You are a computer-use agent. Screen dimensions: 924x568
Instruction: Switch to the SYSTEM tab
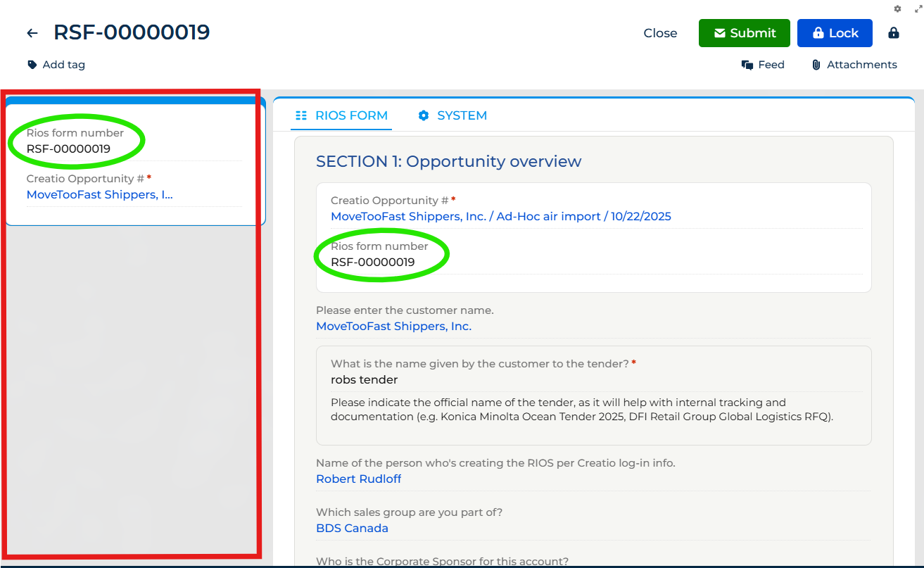(452, 115)
